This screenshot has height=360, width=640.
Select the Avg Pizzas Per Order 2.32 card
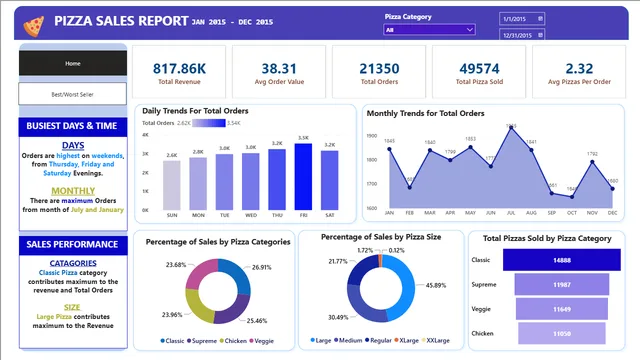point(579,72)
